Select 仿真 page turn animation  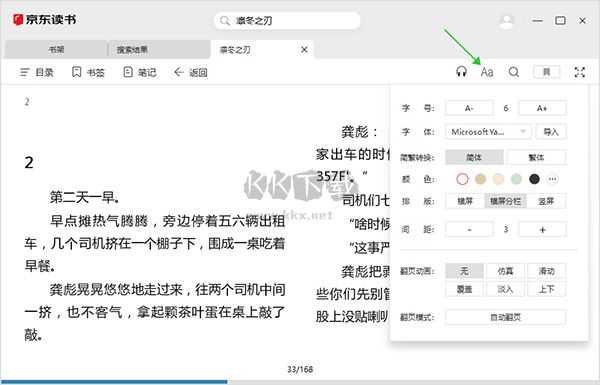click(505, 271)
